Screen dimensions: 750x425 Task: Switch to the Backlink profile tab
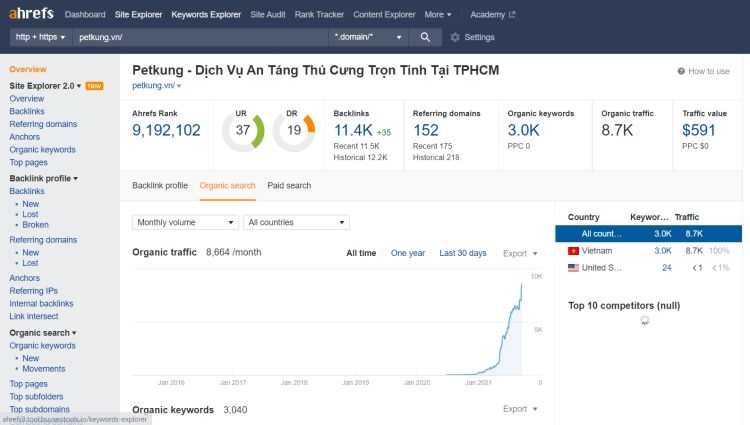tap(160, 185)
